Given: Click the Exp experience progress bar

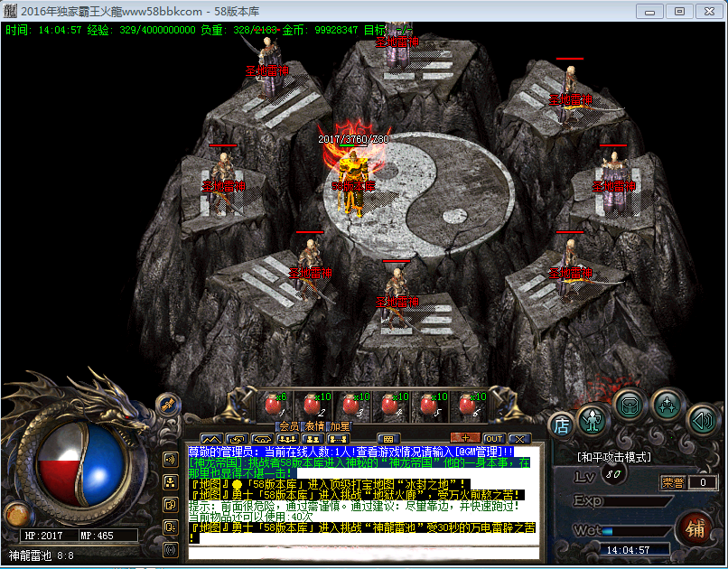Looking at the screenshot, I should pos(639,501).
